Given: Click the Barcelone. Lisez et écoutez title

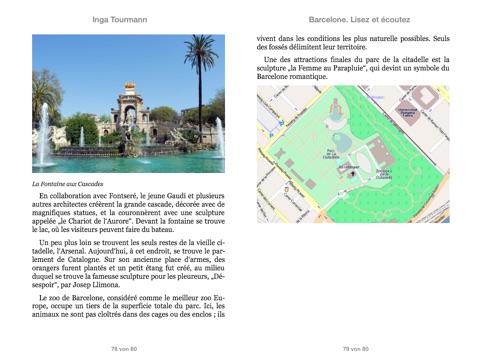Looking at the screenshot, I should click(x=359, y=19).
